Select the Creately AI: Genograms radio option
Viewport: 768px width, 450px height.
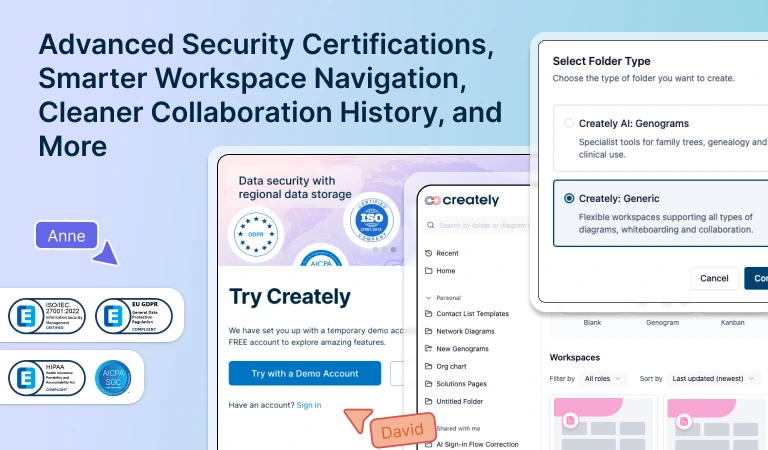click(x=569, y=123)
